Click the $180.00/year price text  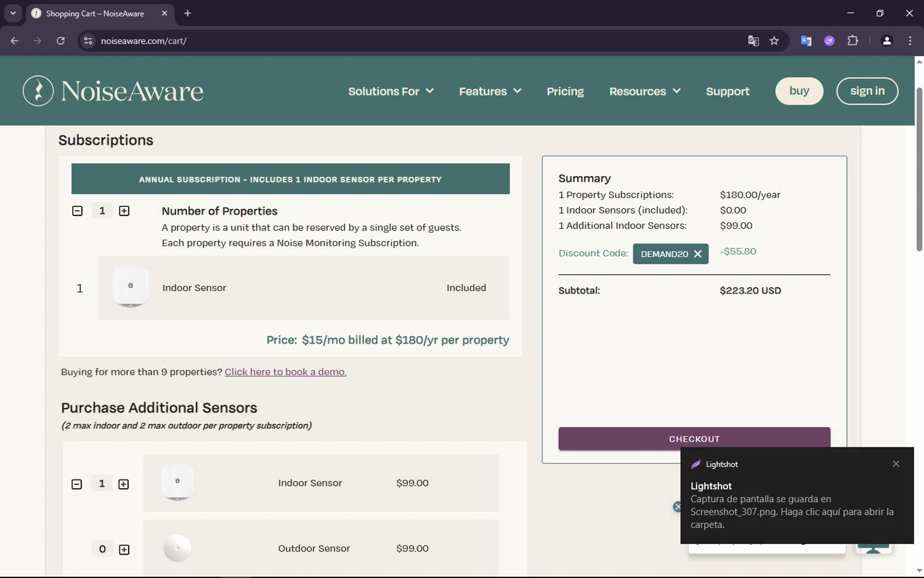pos(750,195)
